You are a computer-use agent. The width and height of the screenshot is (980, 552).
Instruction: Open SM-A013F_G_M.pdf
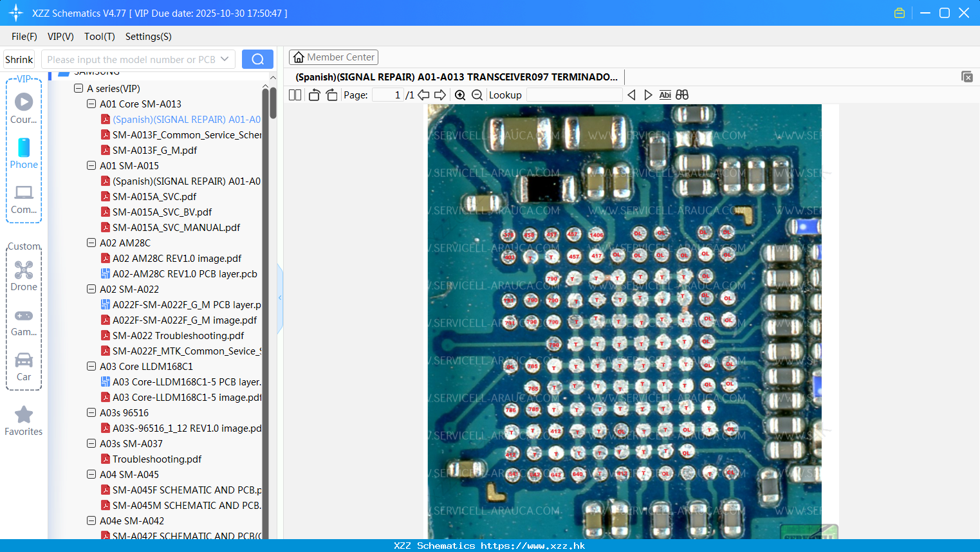tap(149, 150)
